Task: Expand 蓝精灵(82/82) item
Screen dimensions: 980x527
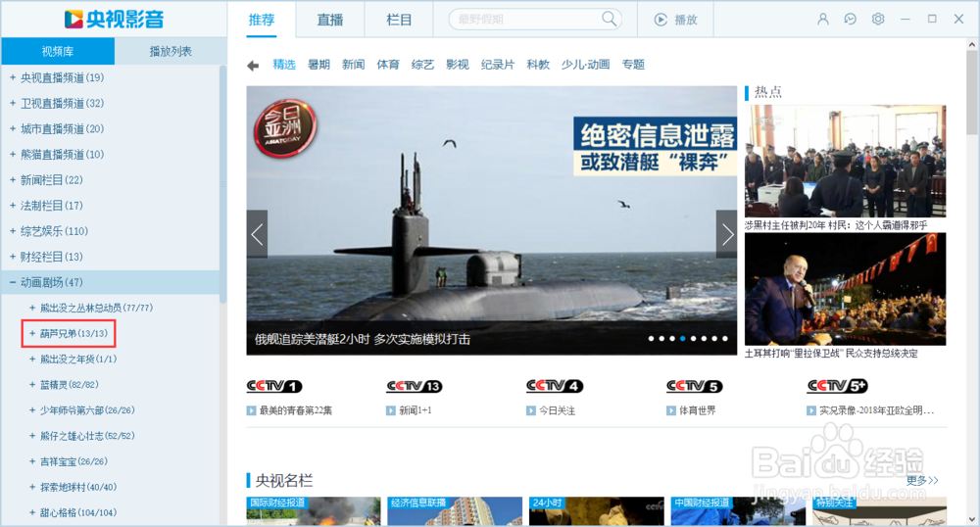Action: [x=32, y=385]
